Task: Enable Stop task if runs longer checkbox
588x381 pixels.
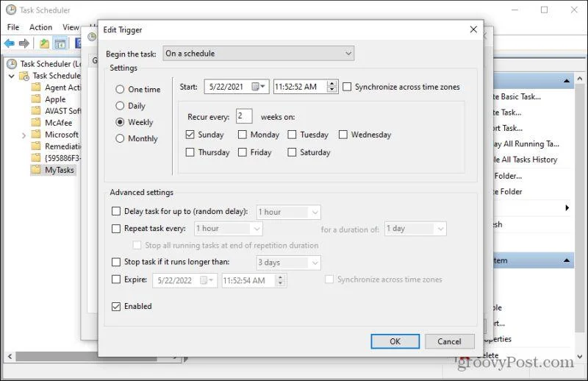Action: pyautogui.click(x=116, y=262)
